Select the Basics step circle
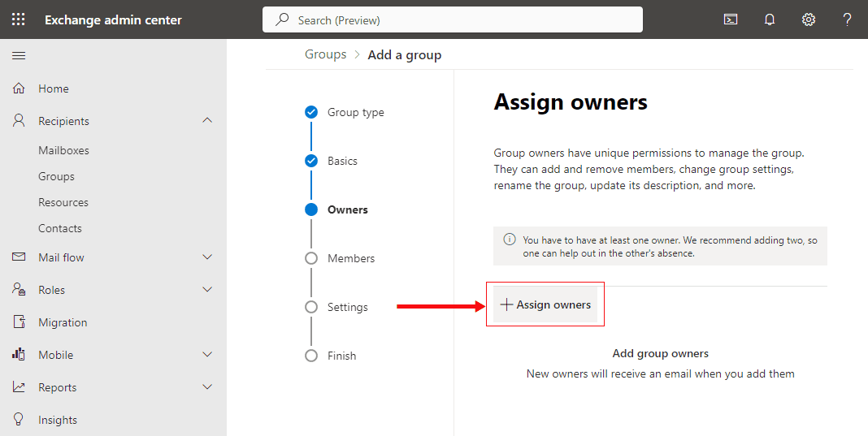Viewport: 868px width, 436px height. pos(311,161)
